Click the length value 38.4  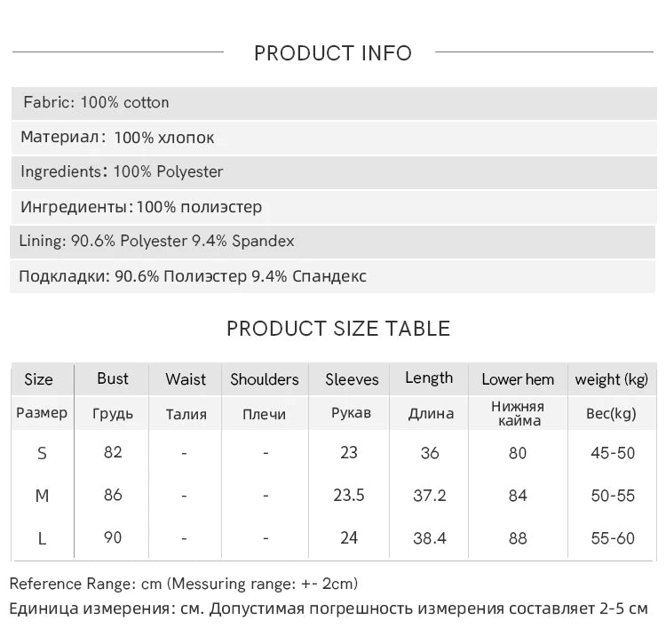[430, 538]
